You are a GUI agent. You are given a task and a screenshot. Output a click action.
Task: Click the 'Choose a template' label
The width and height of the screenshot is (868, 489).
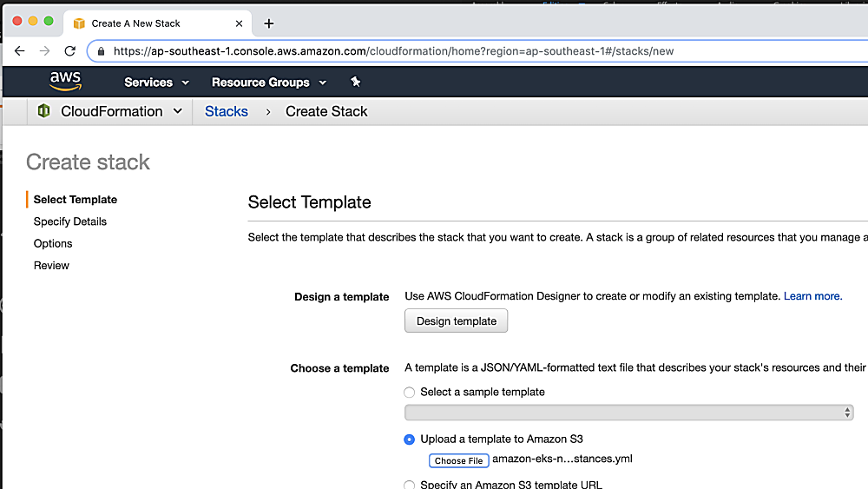coord(339,368)
